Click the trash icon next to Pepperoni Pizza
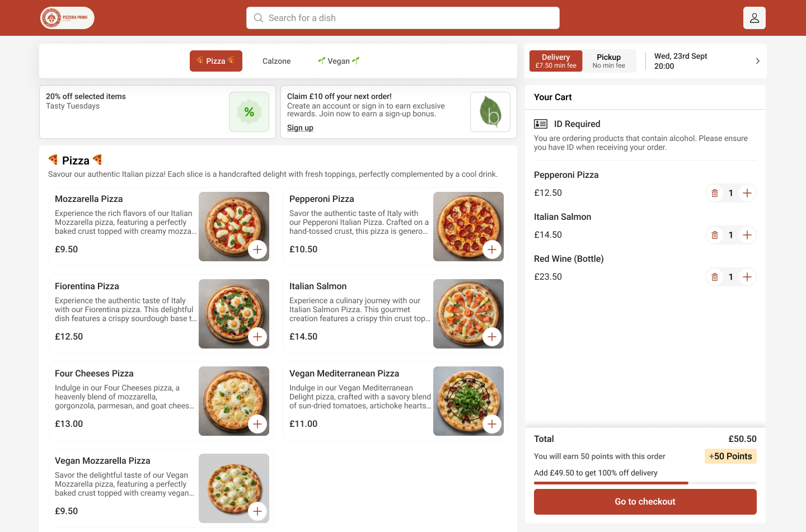 [715, 192]
